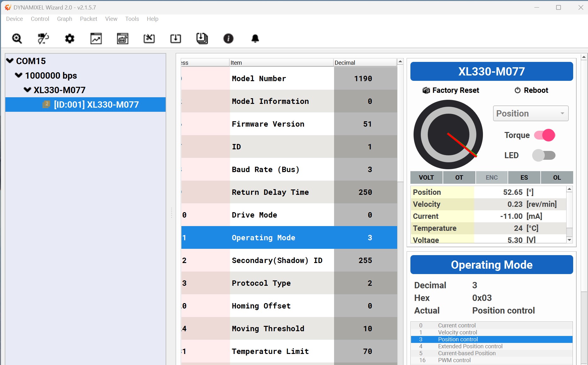Click control table scroll-up arrow
The image size is (588, 365).
tap(400, 62)
